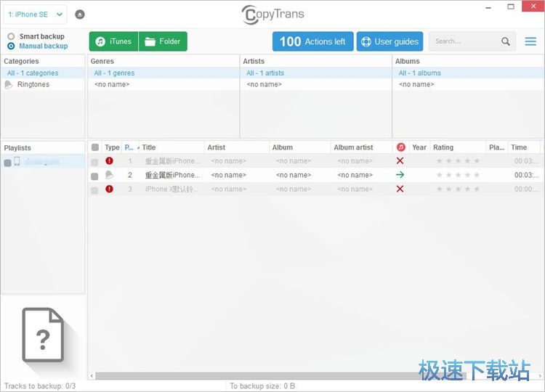Sort by Album column header

click(300, 147)
